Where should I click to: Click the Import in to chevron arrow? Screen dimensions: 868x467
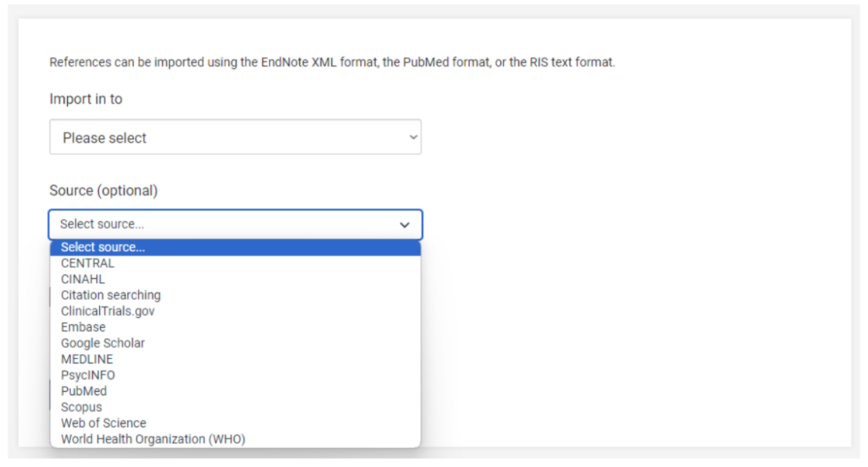pos(413,138)
